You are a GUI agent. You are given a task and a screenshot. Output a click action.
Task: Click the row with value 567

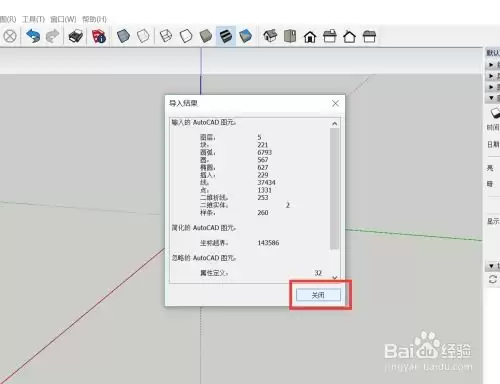coord(234,160)
